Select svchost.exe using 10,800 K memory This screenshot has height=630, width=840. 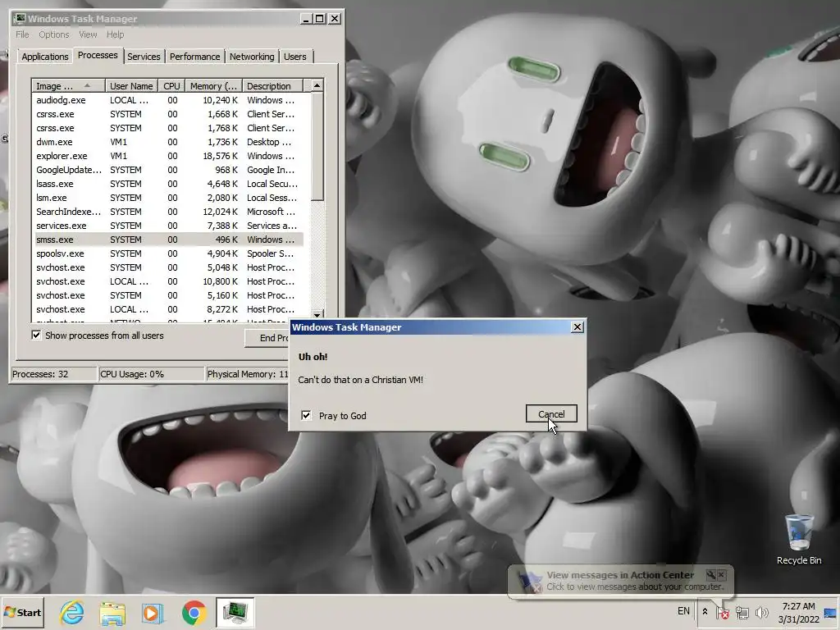click(169, 281)
